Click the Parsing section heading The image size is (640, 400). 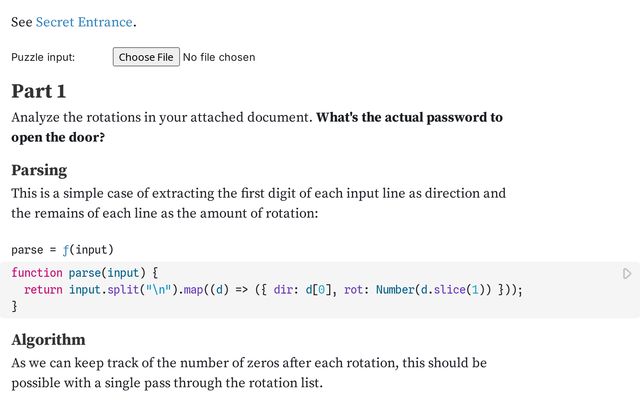pyautogui.click(x=39, y=170)
